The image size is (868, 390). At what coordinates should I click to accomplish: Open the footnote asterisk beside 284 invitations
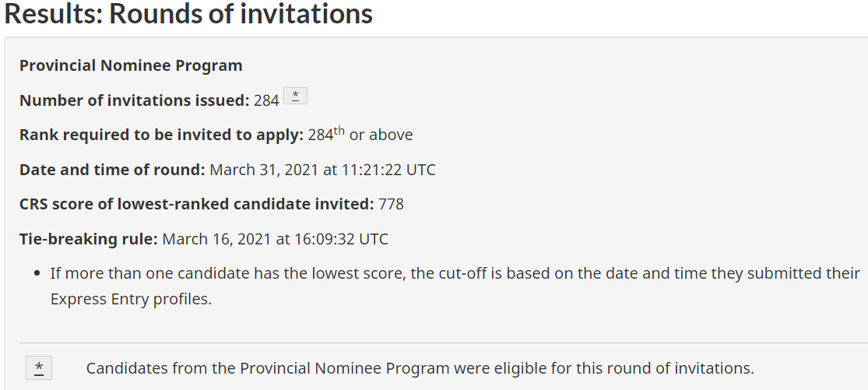(x=295, y=97)
